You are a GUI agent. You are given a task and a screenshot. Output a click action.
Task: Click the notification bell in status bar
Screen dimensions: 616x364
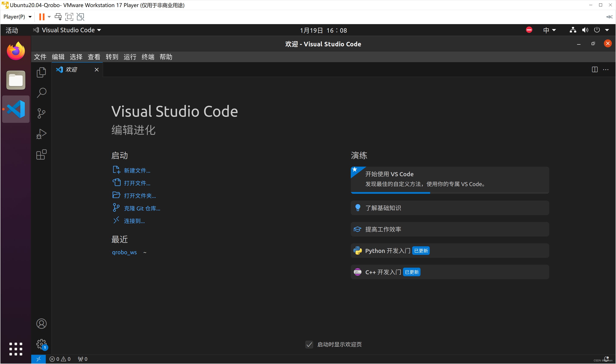606,359
